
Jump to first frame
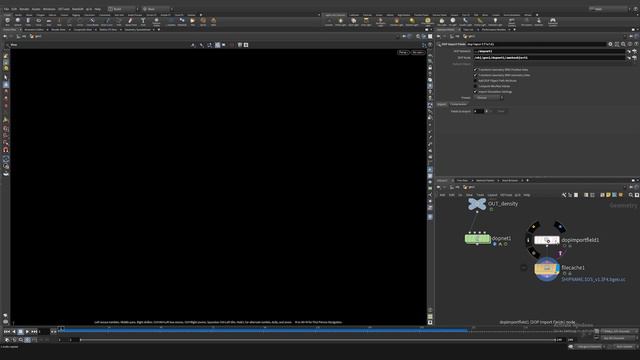pos(7,332)
